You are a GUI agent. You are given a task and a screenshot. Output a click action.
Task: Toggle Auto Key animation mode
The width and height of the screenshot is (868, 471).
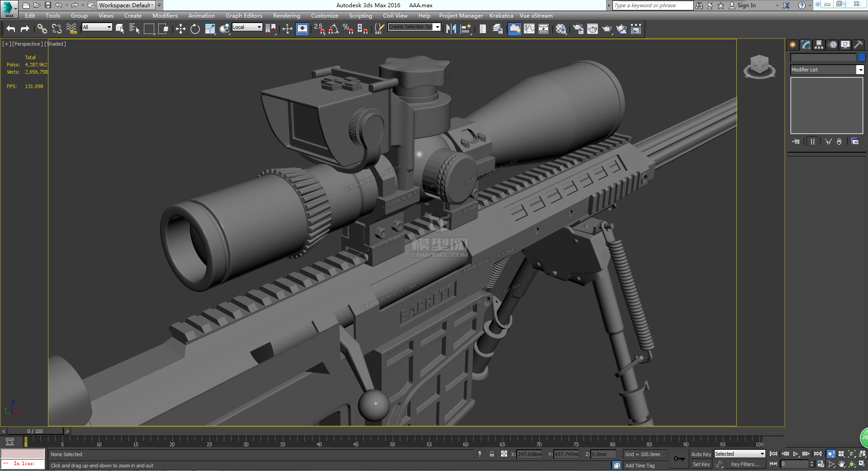[x=701, y=454]
